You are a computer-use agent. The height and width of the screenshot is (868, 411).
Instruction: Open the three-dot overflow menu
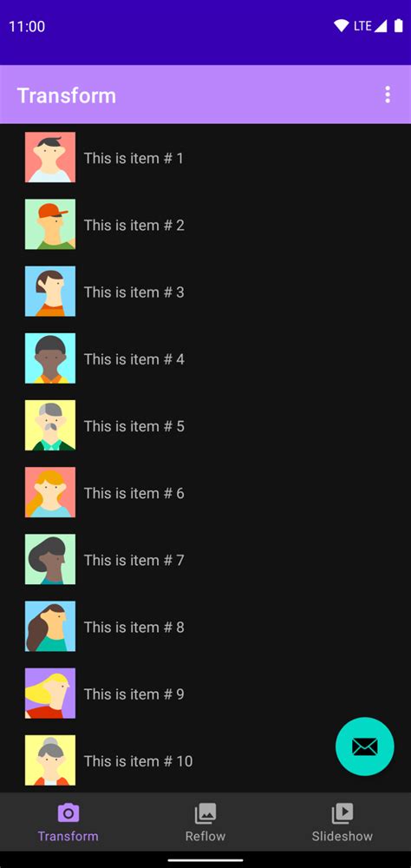(388, 95)
